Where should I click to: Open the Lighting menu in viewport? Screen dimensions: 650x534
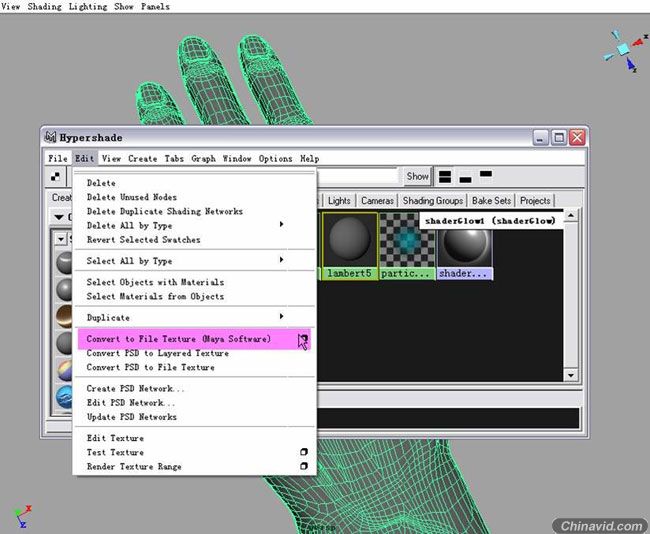pyautogui.click(x=89, y=6)
